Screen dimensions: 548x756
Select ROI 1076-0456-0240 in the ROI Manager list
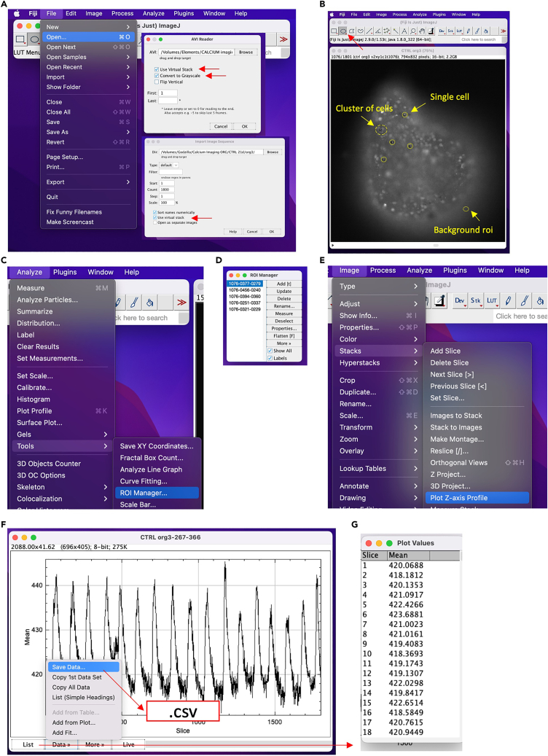point(246,290)
